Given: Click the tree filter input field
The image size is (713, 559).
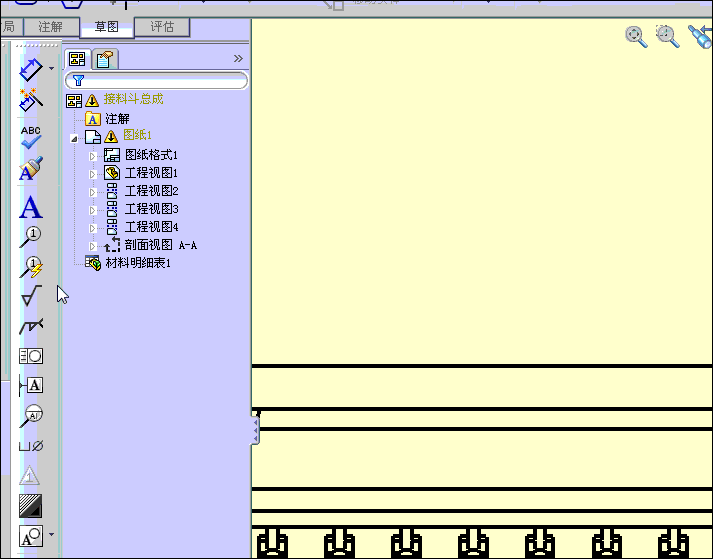Looking at the screenshot, I should tap(156, 81).
